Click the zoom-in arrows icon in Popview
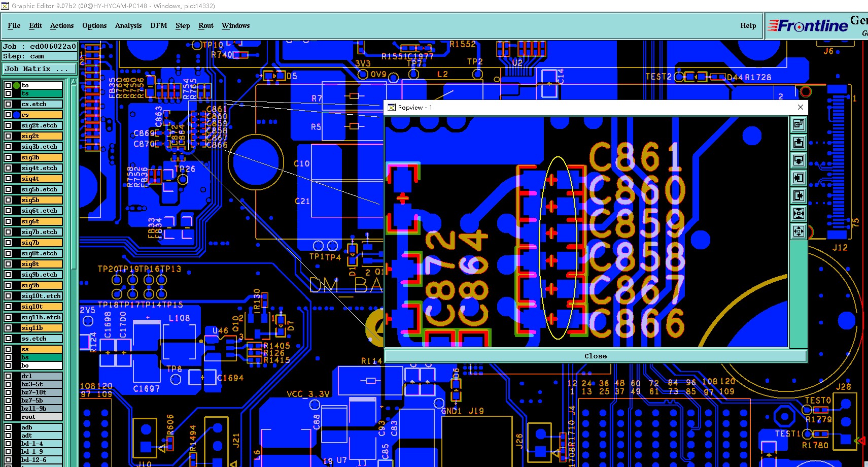 click(798, 214)
